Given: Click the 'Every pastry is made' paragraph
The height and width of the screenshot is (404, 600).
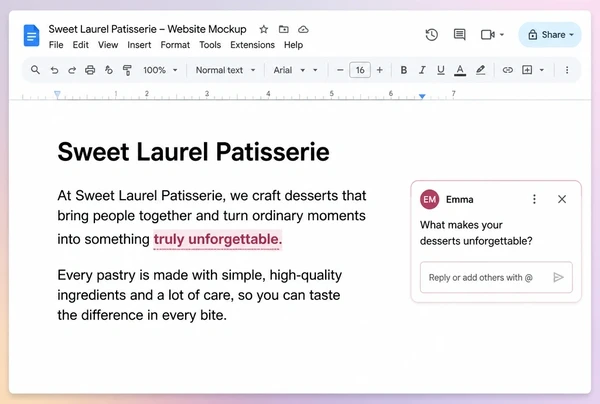Looking at the screenshot, I should pos(200,295).
